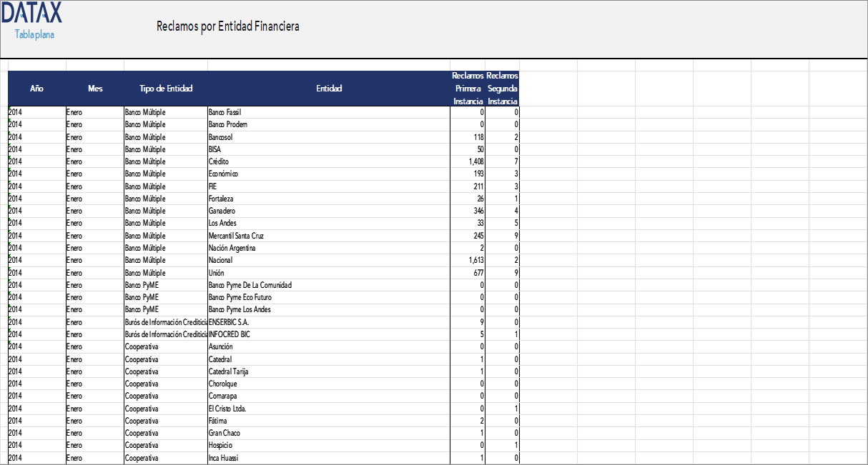Click the Año column header
This screenshot has height=465, width=868.
pos(36,89)
